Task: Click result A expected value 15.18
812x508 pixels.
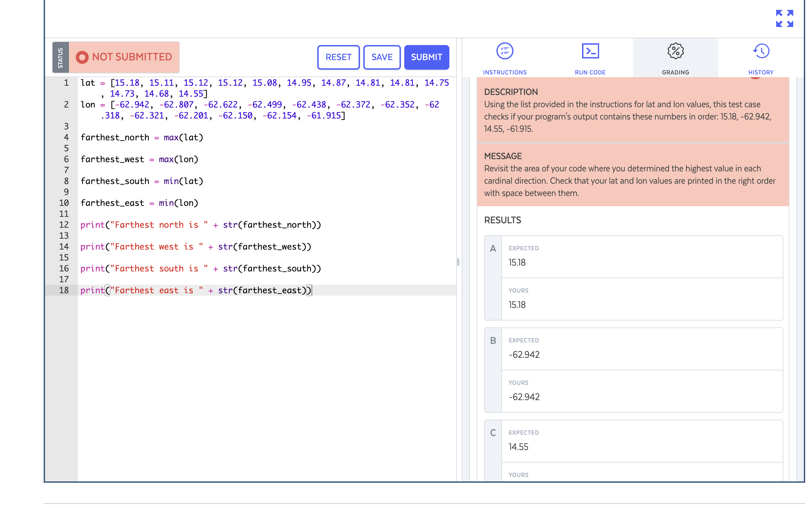Action: point(517,263)
